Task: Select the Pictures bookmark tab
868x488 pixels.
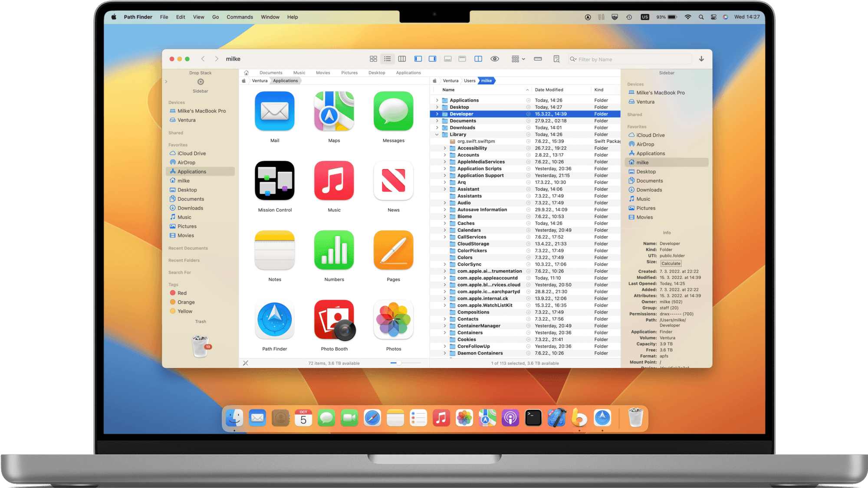Action: pos(349,73)
